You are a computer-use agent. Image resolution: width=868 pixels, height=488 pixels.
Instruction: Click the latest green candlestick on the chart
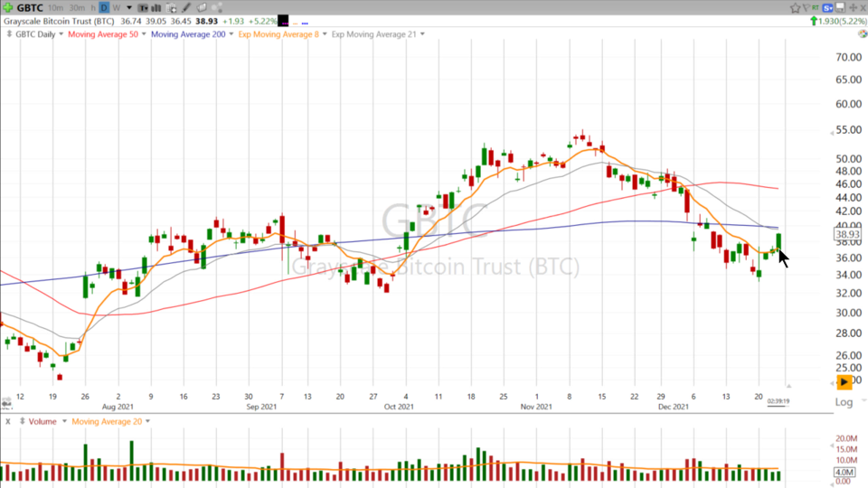pos(778,242)
